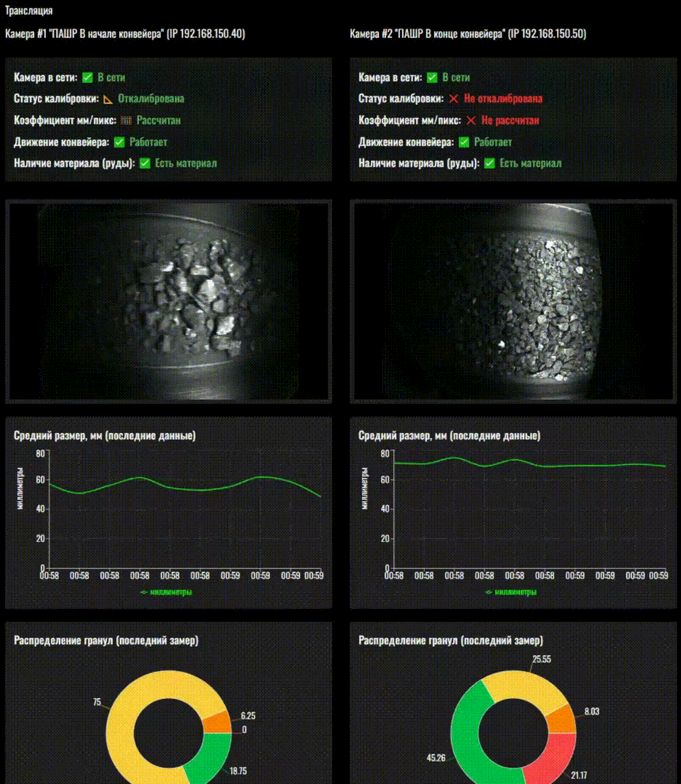
Task: Click camera 1 'Откалибрована' status text
Action: pyautogui.click(x=151, y=99)
